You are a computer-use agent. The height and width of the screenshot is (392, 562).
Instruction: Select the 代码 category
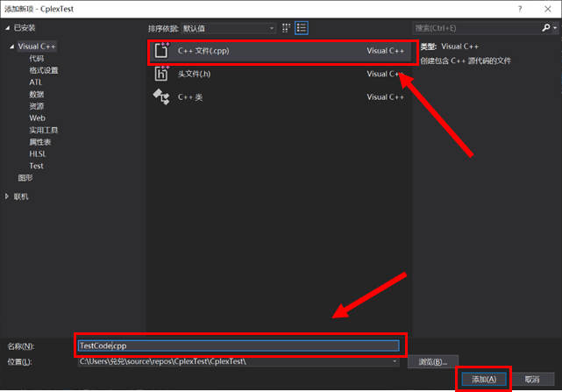coord(37,58)
